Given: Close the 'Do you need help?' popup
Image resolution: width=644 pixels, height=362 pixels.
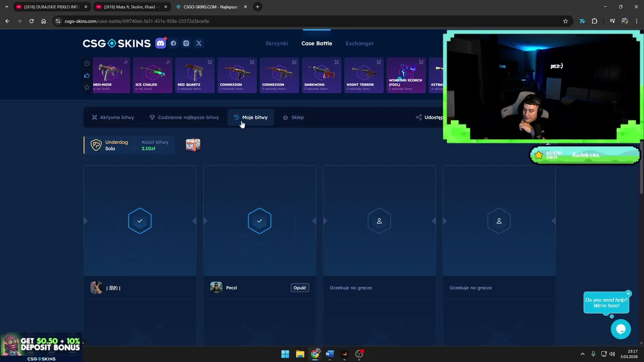Looking at the screenshot, I should [628, 293].
